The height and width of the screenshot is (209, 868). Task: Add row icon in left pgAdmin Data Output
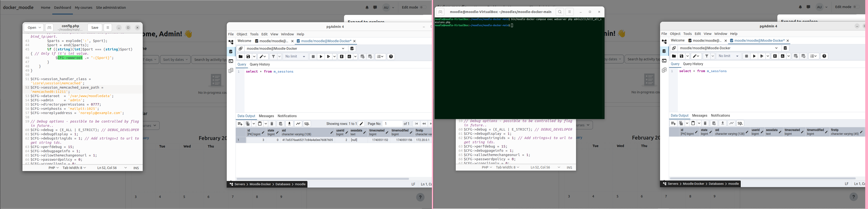[x=240, y=124]
